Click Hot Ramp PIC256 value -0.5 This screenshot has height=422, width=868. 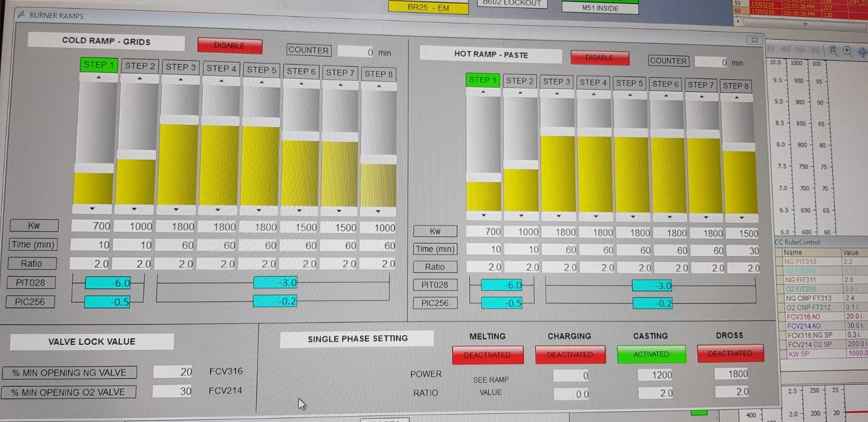click(502, 303)
